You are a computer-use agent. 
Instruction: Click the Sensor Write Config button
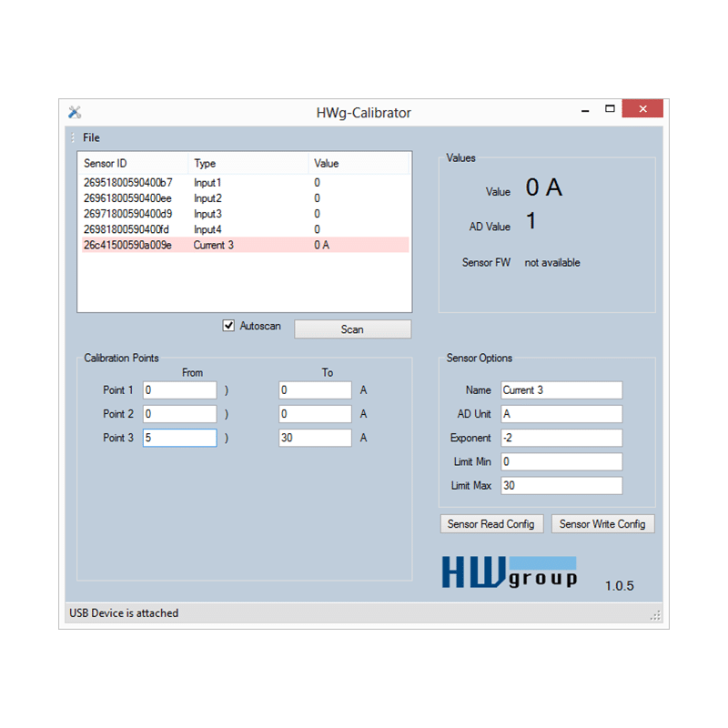coord(602,524)
